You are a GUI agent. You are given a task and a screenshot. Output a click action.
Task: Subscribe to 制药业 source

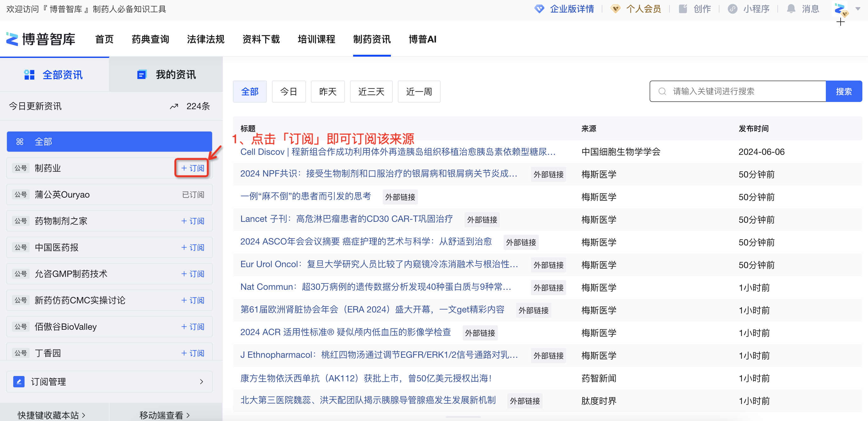193,168
